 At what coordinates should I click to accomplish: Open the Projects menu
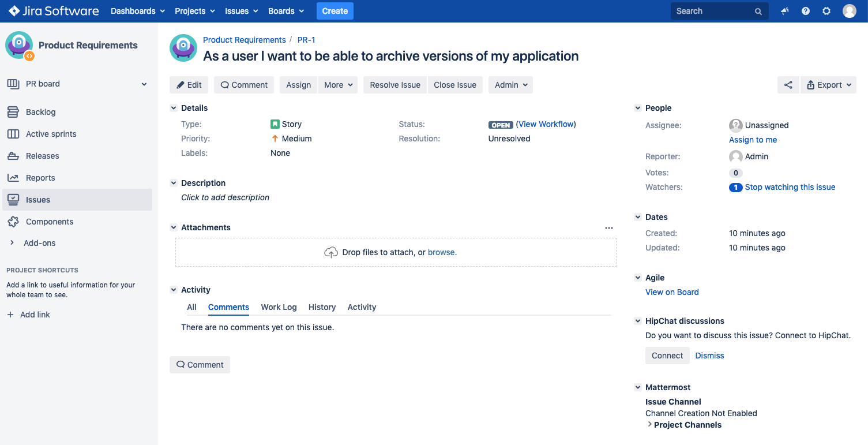point(194,11)
